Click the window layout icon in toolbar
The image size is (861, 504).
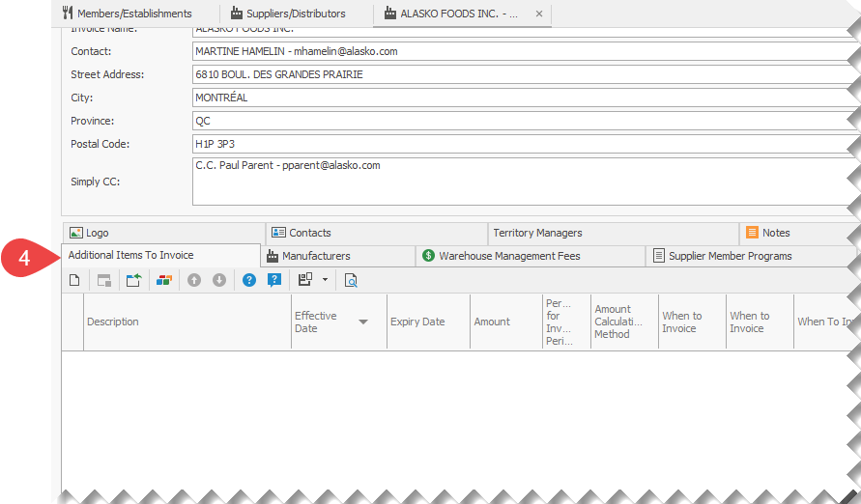pyautogui.click(x=104, y=280)
